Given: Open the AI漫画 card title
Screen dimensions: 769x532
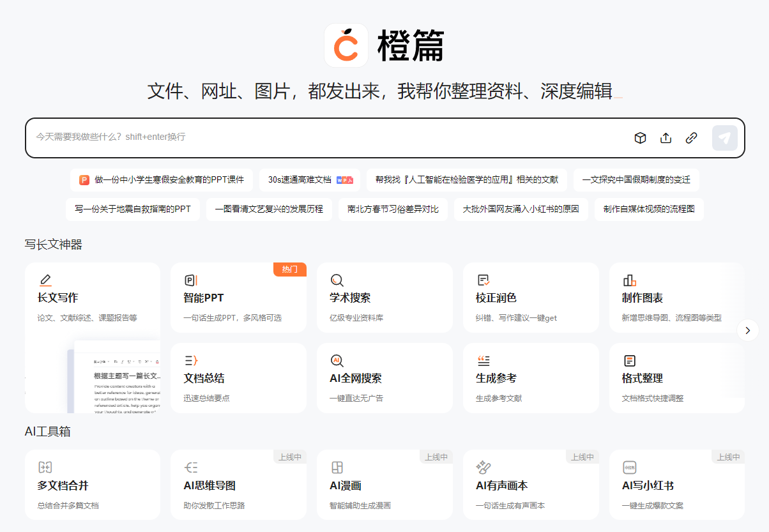Looking at the screenshot, I should pos(346,486).
